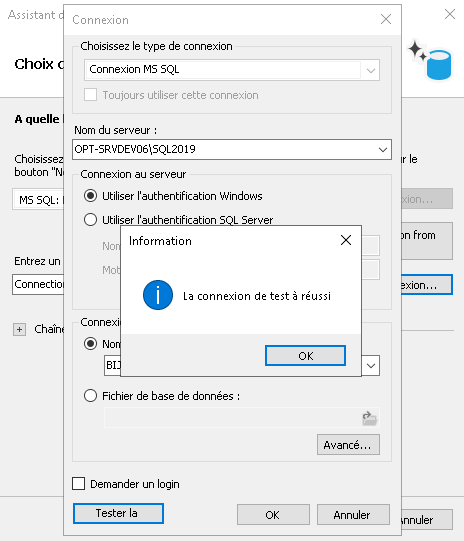Click La connexion de test à réussi message
Screen dimensions: 464x541
pyautogui.click(x=257, y=296)
